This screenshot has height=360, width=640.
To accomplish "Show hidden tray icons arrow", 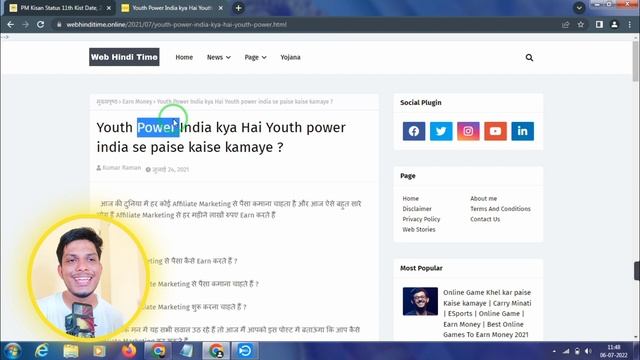I will 554,351.
